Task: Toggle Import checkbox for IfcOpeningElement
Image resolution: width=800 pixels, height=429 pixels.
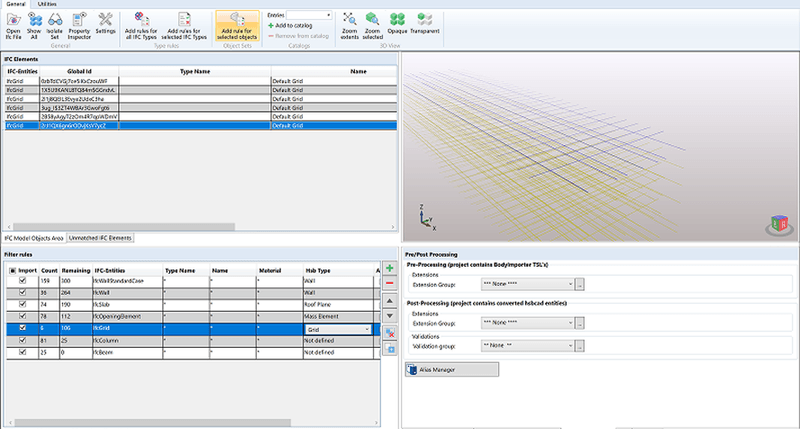Action: point(22,316)
